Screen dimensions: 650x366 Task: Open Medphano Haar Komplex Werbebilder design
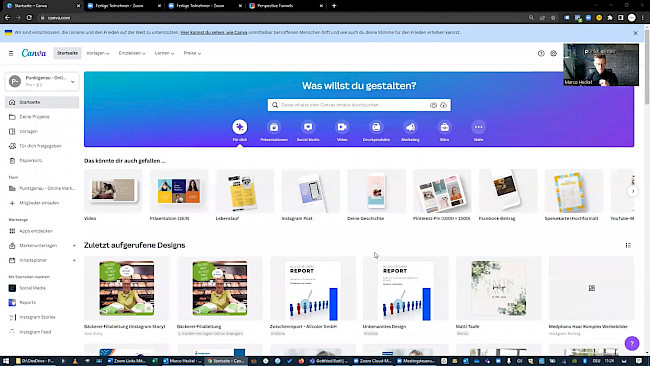[592, 288]
